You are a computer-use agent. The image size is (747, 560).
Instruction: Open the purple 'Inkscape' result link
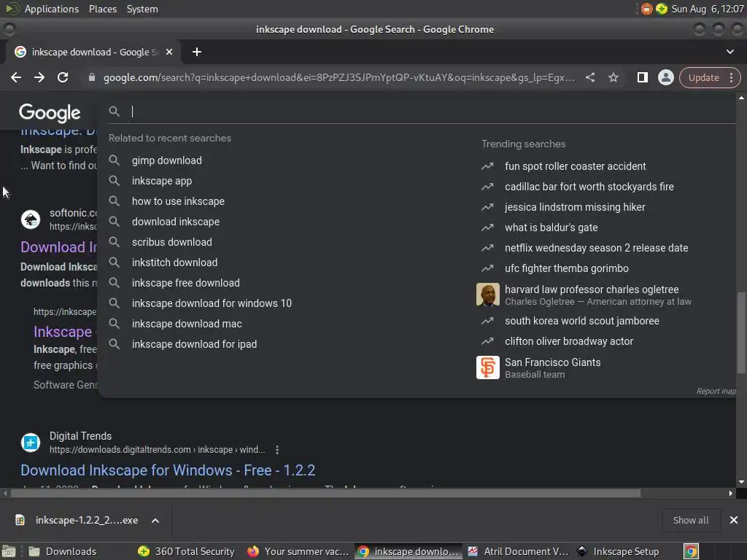tap(63, 332)
